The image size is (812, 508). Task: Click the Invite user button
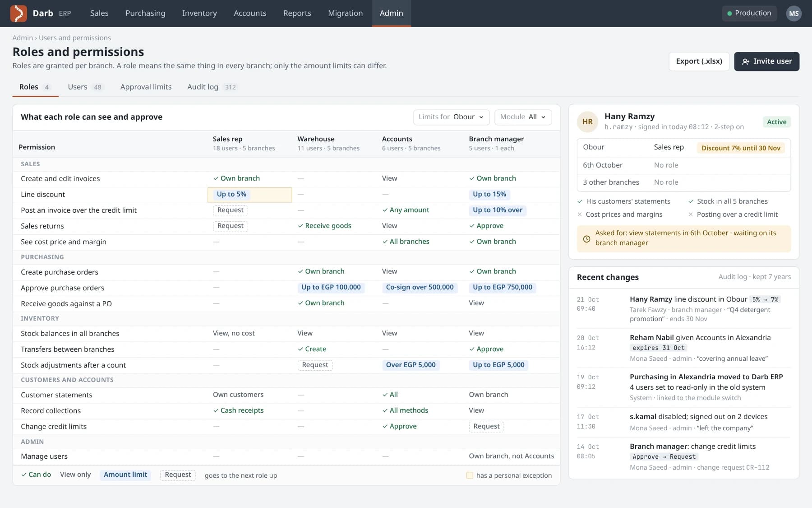coord(766,61)
